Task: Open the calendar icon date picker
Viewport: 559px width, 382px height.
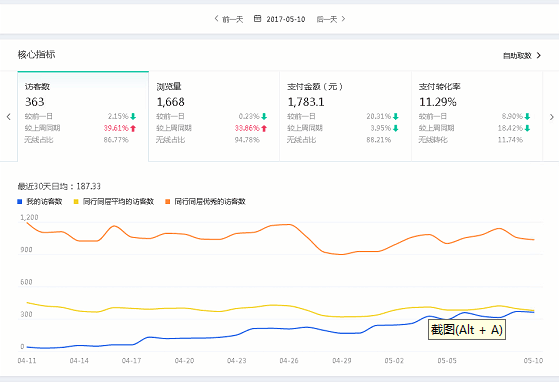Action: tap(257, 19)
